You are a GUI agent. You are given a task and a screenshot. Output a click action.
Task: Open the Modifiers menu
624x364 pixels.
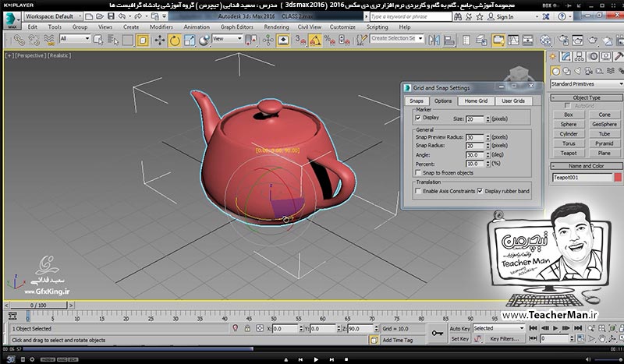click(161, 27)
